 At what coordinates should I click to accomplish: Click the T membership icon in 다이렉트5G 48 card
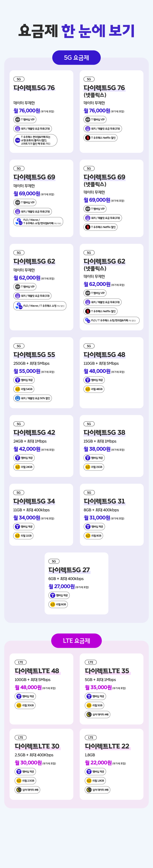coord(88,380)
